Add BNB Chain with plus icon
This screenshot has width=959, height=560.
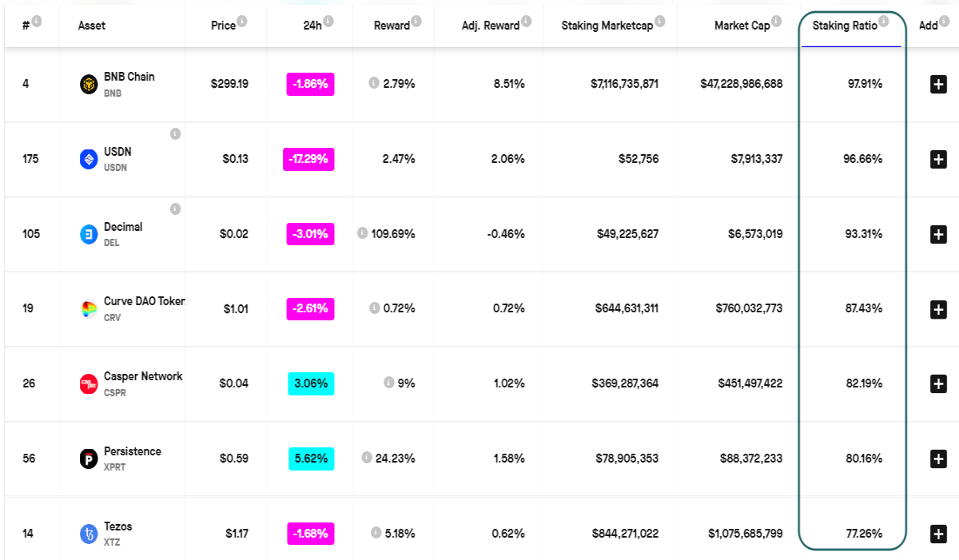(938, 84)
